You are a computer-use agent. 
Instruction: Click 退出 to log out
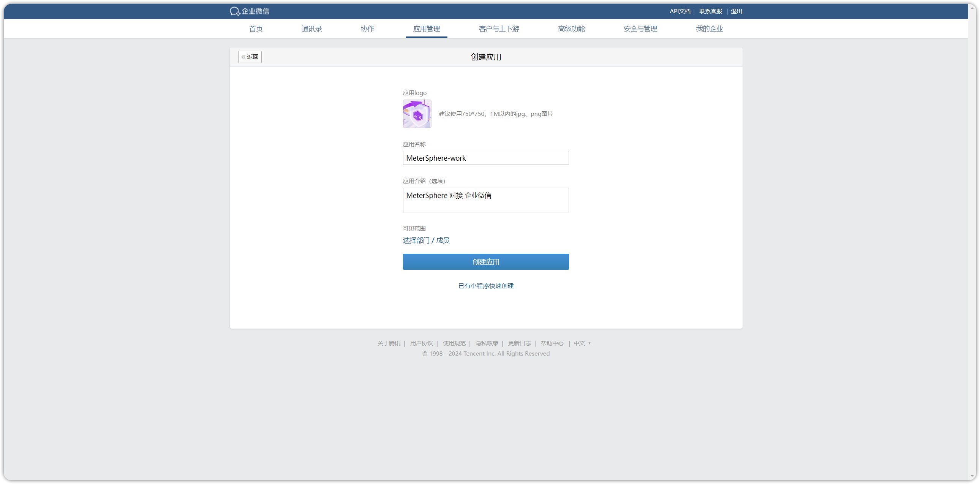pyautogui.click(x=736, y=11)
